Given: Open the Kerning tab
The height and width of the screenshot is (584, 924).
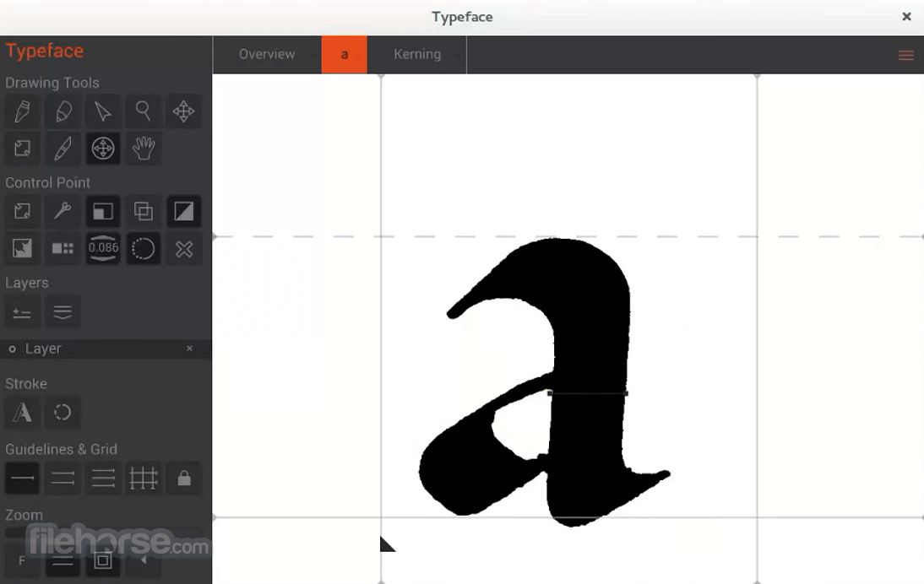Looking at the screenshot, I should click(x=417, y=54).
